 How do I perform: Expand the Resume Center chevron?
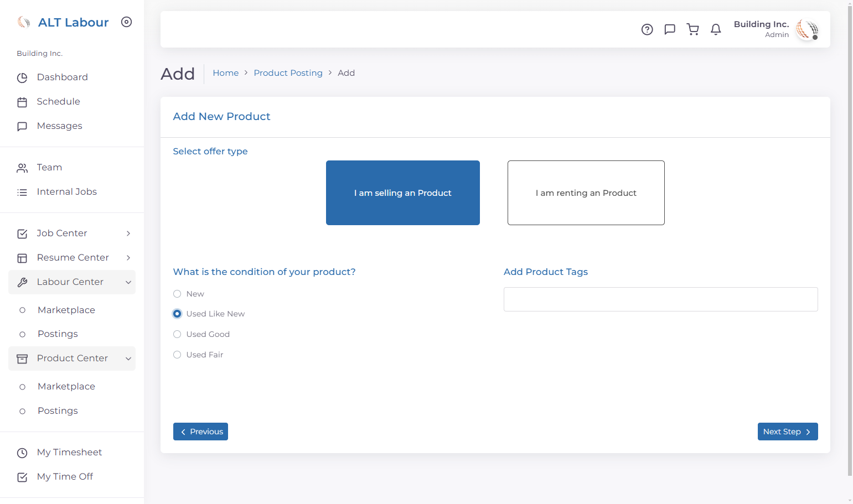128,258
